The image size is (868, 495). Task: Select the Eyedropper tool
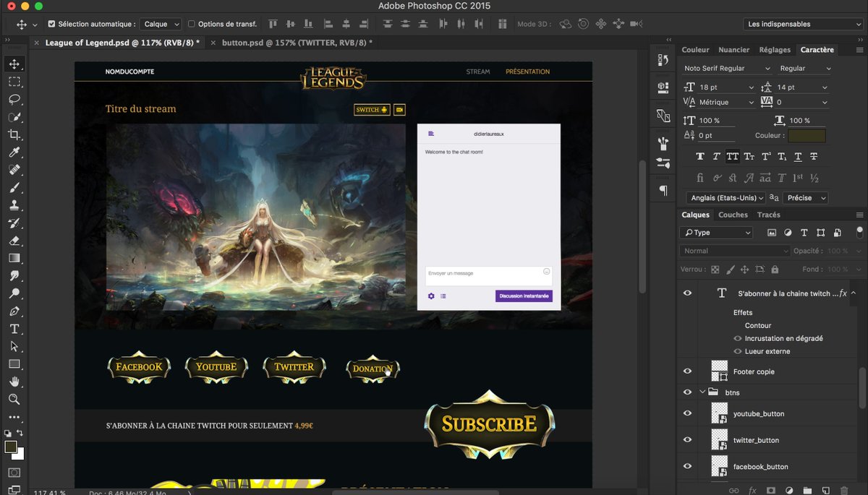tap(14, 152)
